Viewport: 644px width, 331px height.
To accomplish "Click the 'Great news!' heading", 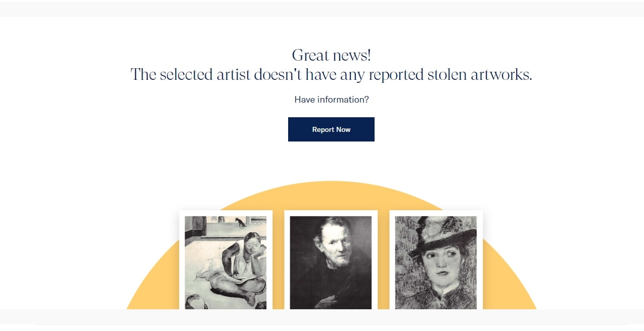I will click(332, 55).
